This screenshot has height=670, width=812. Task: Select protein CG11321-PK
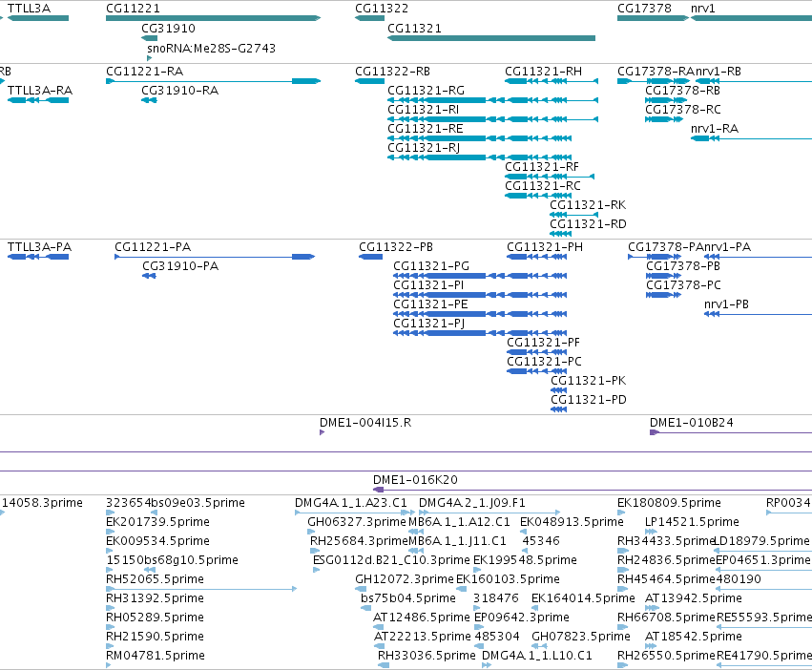click(589, 381)
